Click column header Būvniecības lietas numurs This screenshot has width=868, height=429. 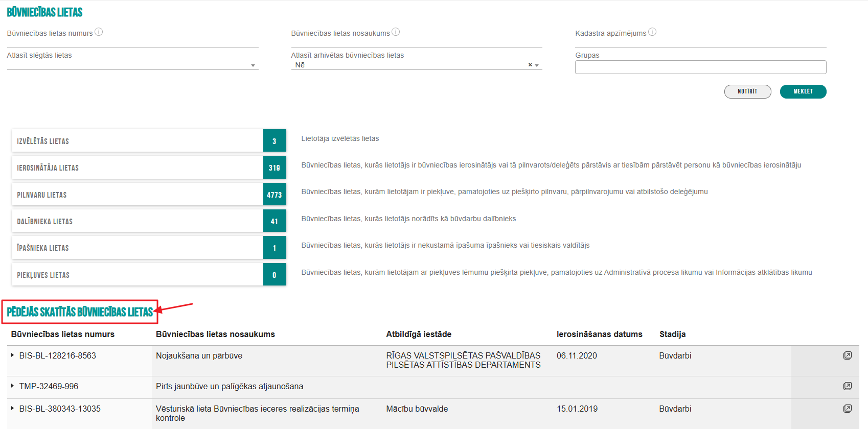click(63, 334)
